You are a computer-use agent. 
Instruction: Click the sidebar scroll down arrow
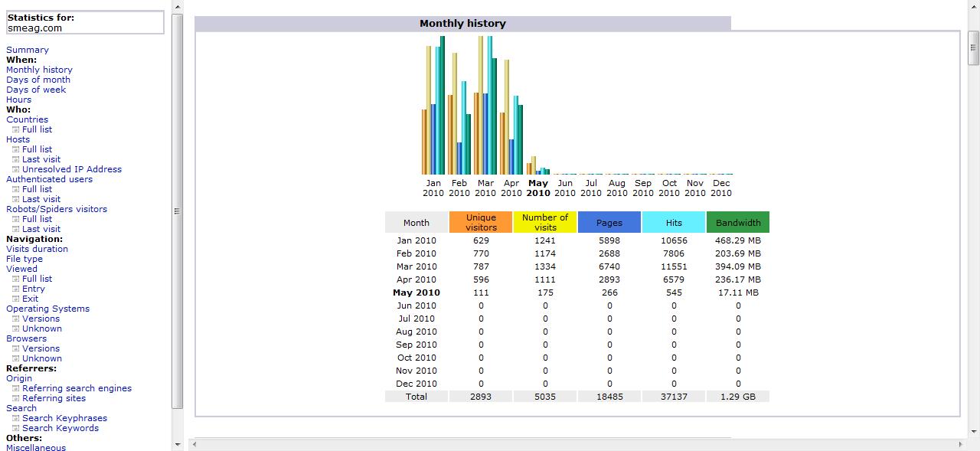point(178,444)
